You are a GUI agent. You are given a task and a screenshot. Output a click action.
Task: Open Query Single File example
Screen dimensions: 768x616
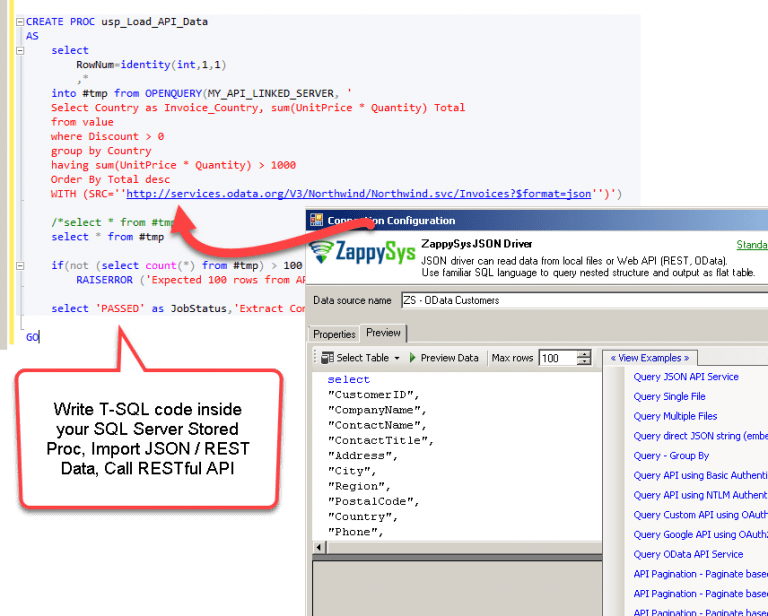tap(669, 396)
